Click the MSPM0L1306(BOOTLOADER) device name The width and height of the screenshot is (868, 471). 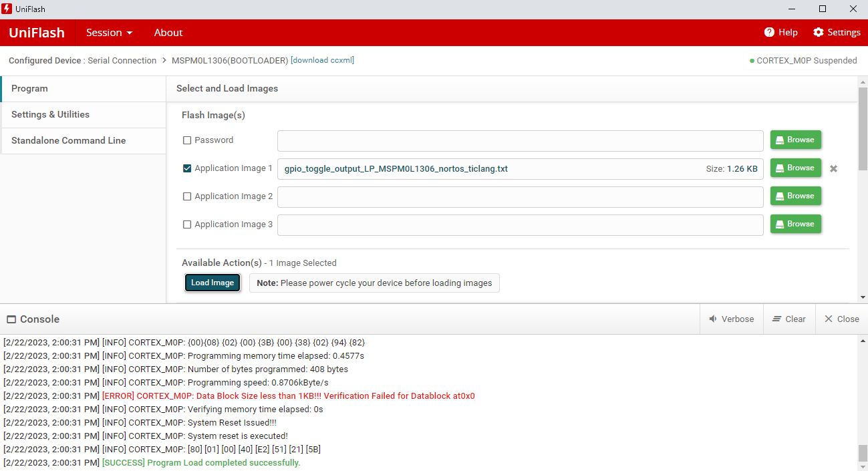pos(230,60)
